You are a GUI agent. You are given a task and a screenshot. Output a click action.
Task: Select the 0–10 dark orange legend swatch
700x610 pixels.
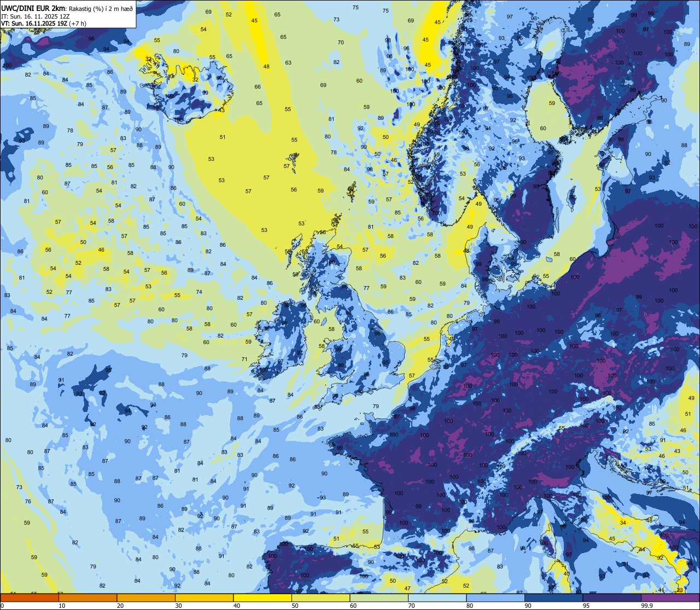pyautogui.click(x=30, y=597)
